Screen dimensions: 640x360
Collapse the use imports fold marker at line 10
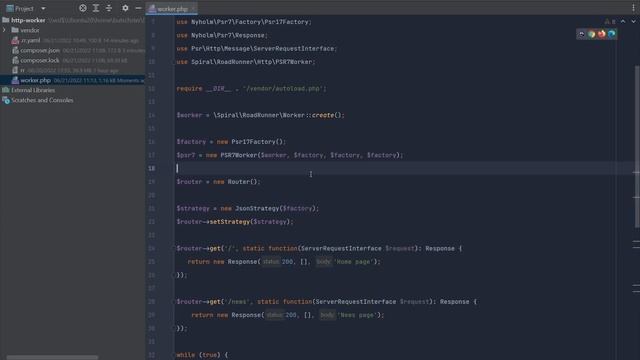pyautogui.click(x=173, y=62)
